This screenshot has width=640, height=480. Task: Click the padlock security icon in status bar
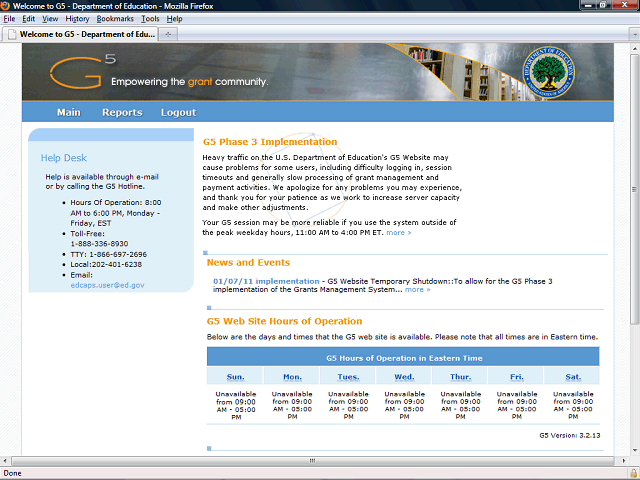pos(632,473)
